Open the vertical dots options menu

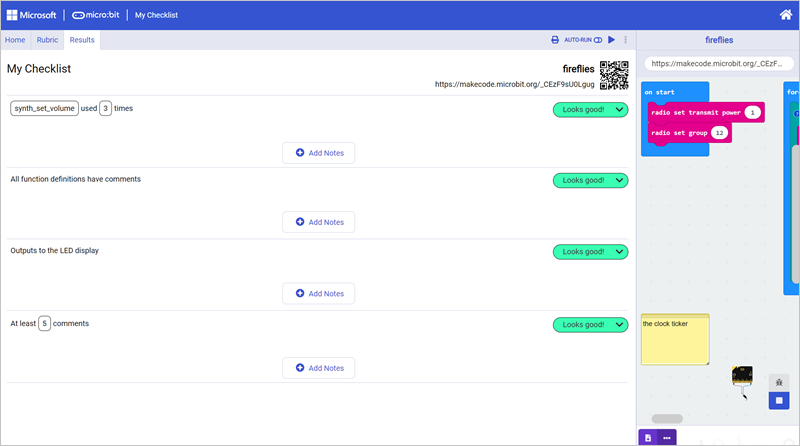coord(626,39)
